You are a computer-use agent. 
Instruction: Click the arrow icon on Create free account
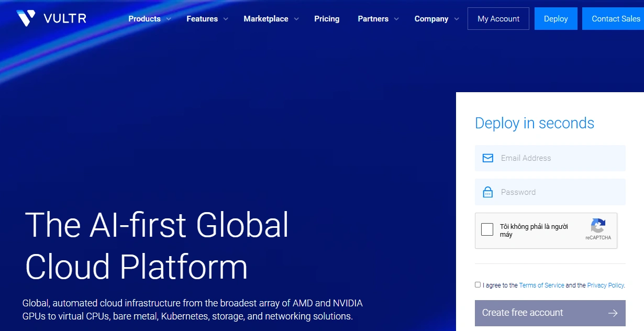click(x=613, y=313)
